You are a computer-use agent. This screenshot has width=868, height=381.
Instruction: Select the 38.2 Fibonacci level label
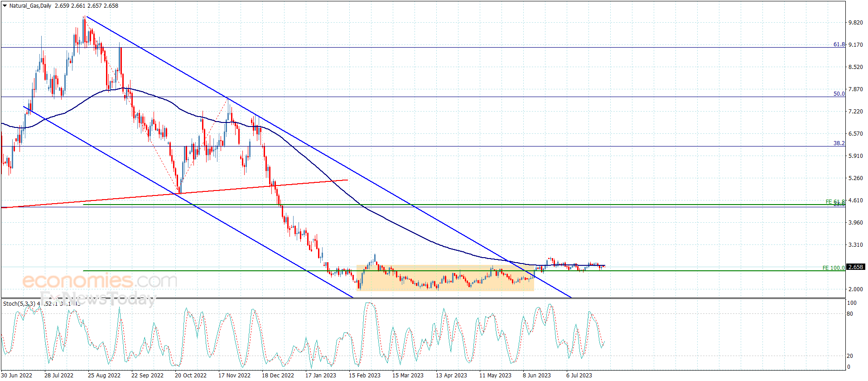(839, 143)
